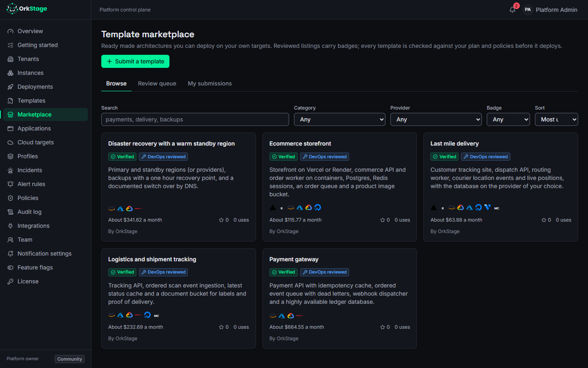Click 'About $341.62 a month' price
The height and width of the screenshot is (368, 588).
point(135,220)
